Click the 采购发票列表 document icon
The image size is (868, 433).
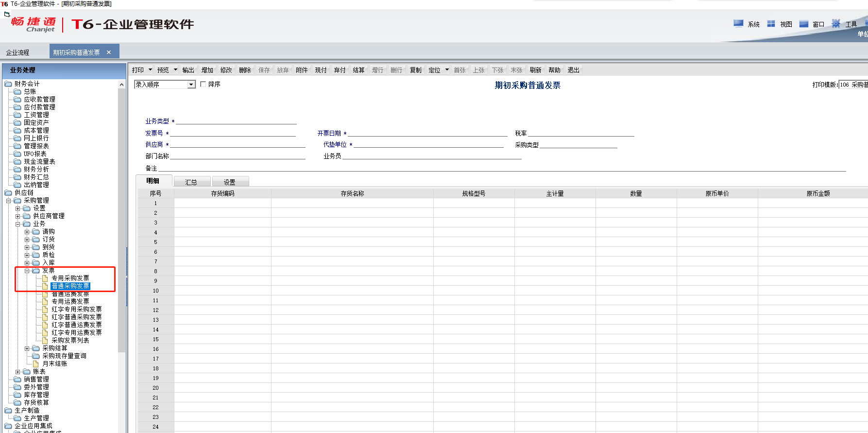(x=45, y=340)
